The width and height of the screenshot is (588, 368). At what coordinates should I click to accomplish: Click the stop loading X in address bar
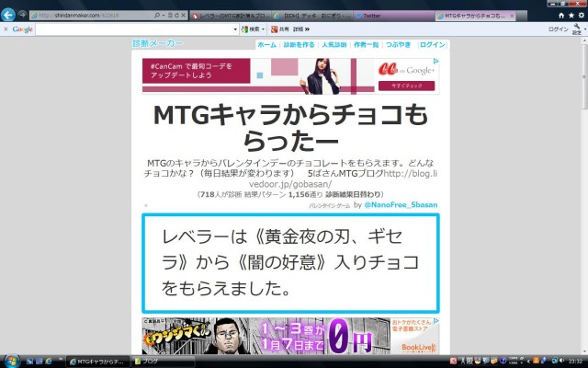183,16
